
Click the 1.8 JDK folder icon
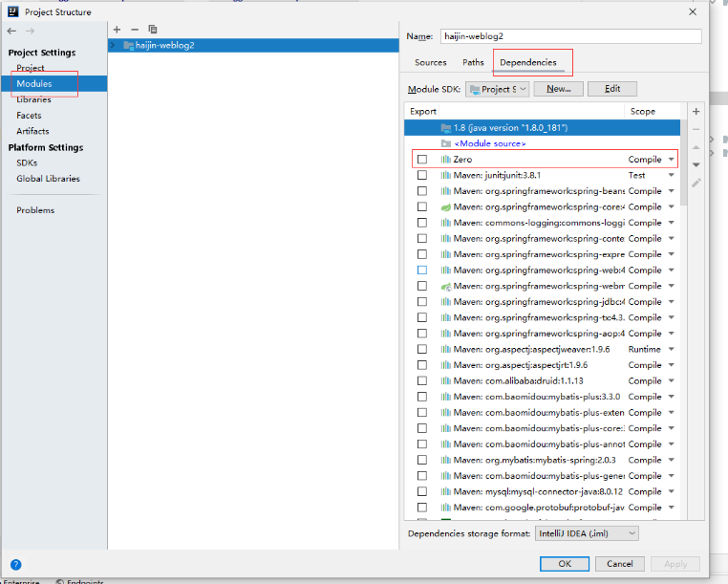pos(446,128)
